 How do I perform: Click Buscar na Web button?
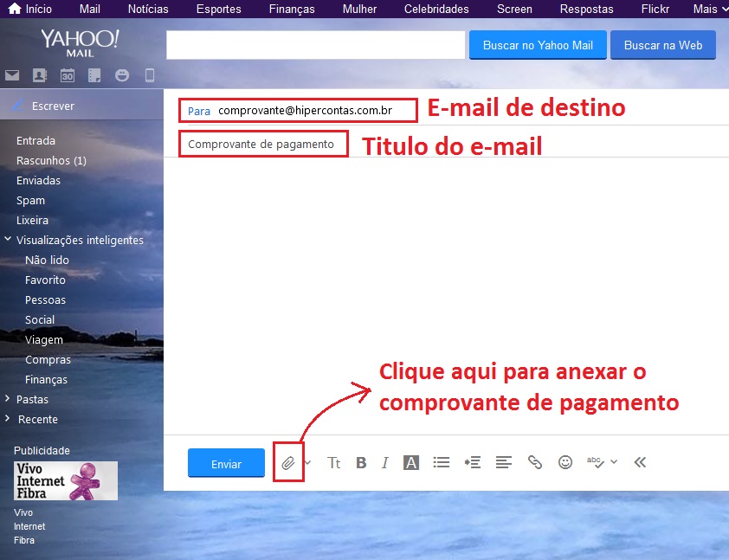(x=663, y=45)
